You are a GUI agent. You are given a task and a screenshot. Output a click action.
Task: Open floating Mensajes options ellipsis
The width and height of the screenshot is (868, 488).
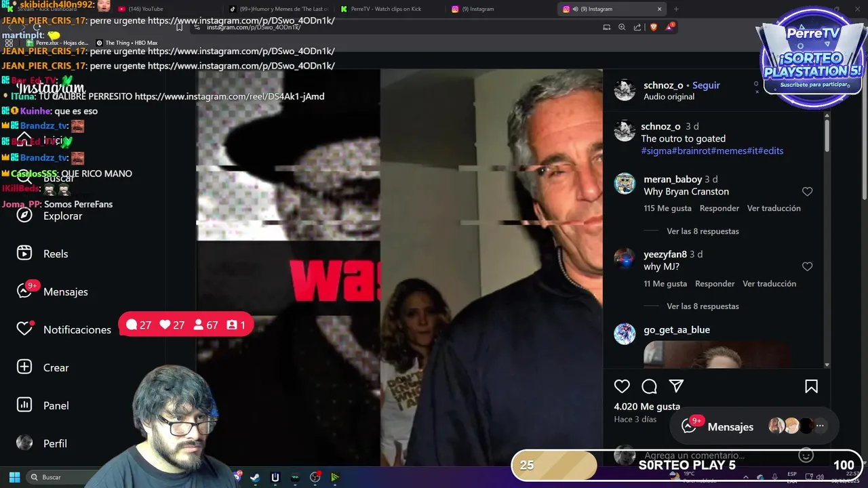pos(820,426)
